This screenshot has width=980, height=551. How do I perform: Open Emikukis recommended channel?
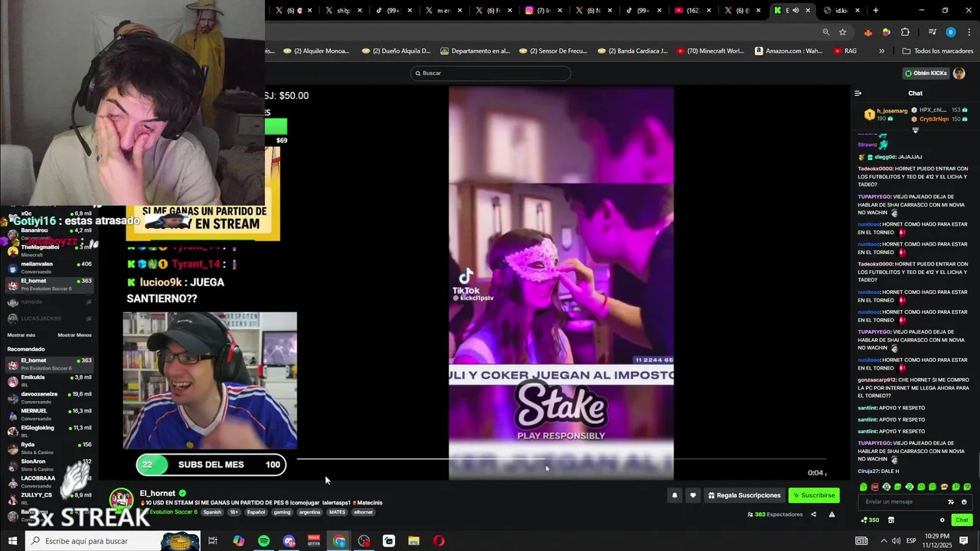click(49, 380)
